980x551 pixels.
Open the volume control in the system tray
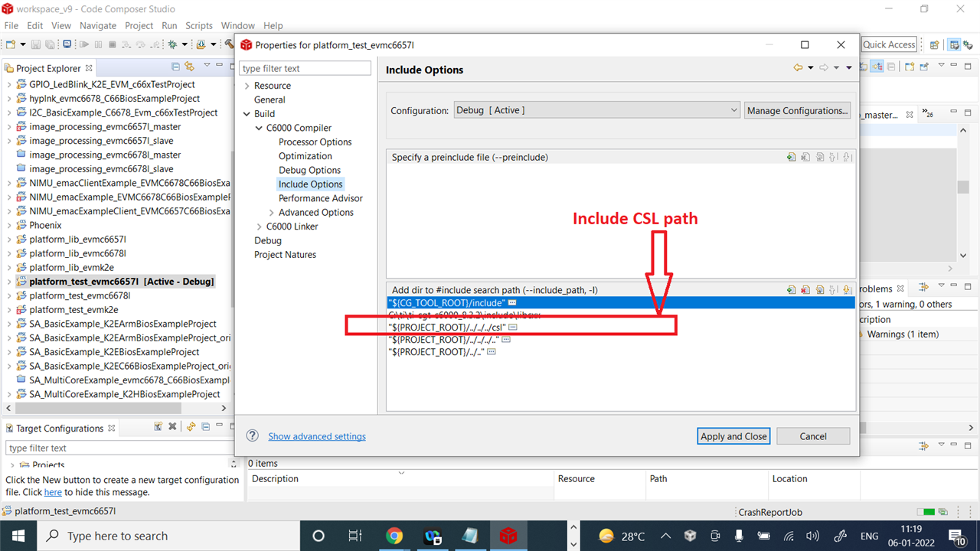click(x=813, y=536)
